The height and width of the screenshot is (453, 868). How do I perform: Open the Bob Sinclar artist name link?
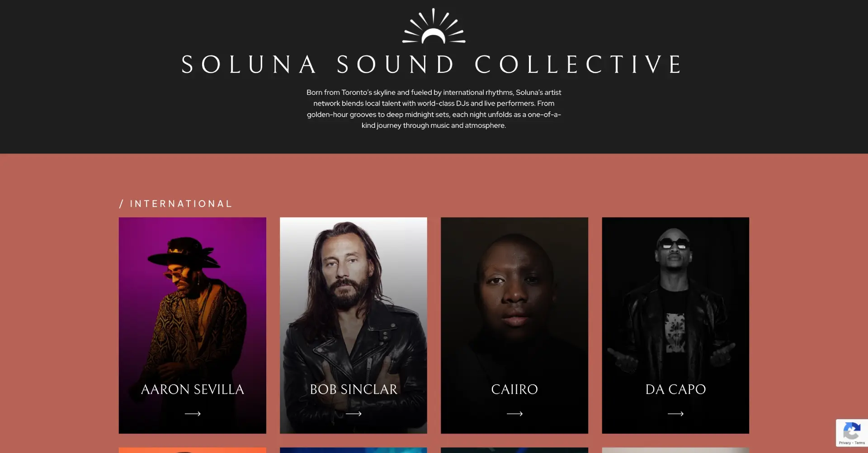(354, 389)
